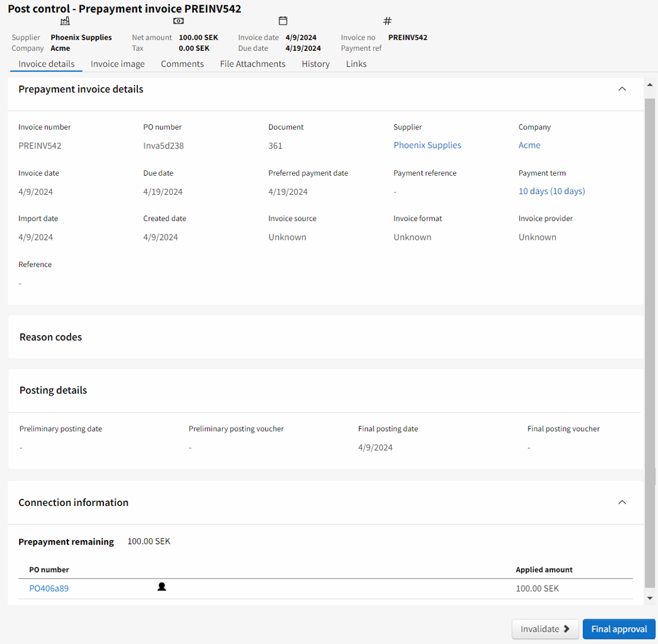Open purchase order PO406a89 link
This screenshot has height=644, width=658.
coord(49,589)
